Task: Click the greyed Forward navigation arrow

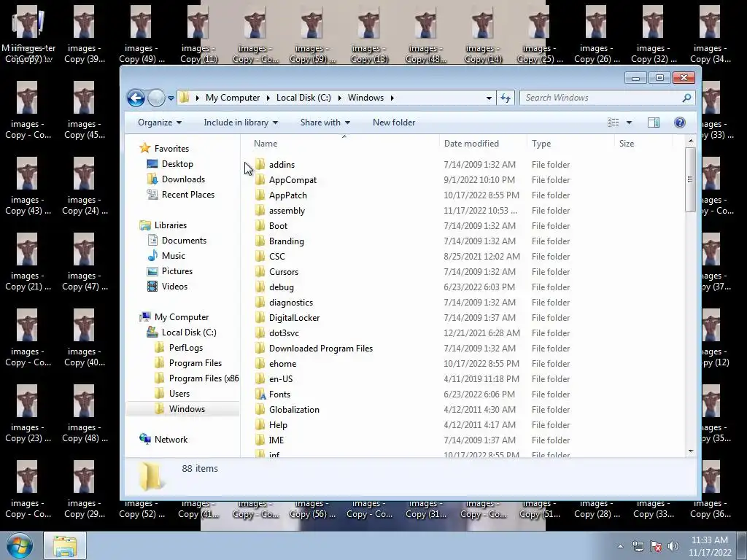Action: (156, 98)
